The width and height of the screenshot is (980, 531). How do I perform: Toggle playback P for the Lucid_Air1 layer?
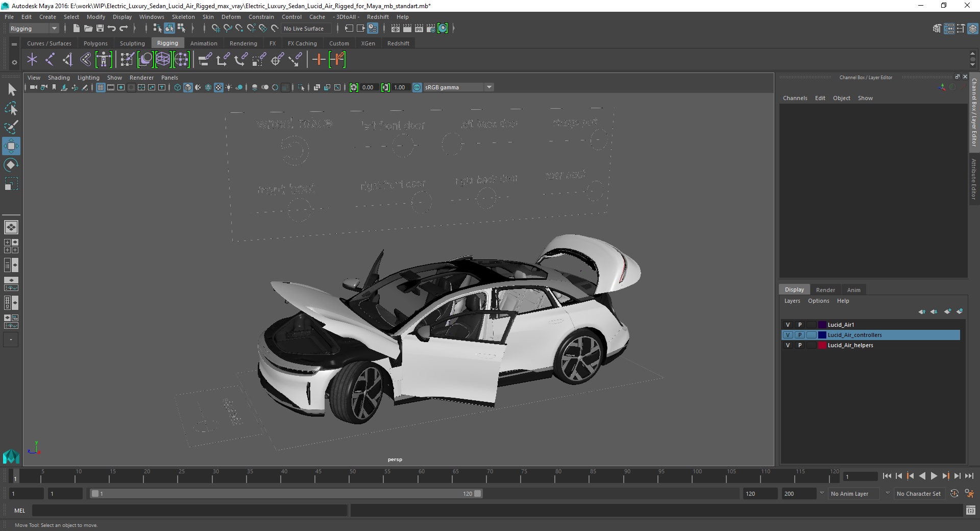point(800,325)
